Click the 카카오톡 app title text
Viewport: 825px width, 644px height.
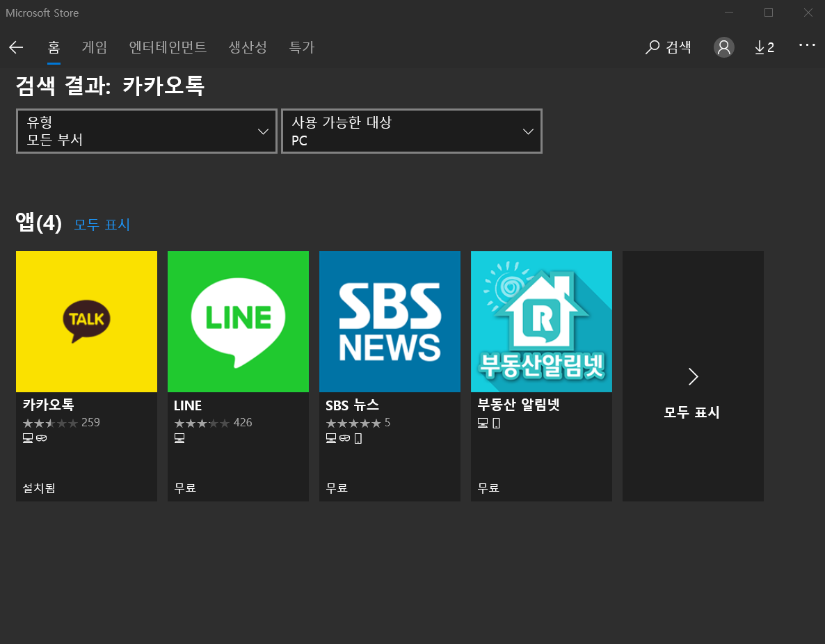pos(49,405)
